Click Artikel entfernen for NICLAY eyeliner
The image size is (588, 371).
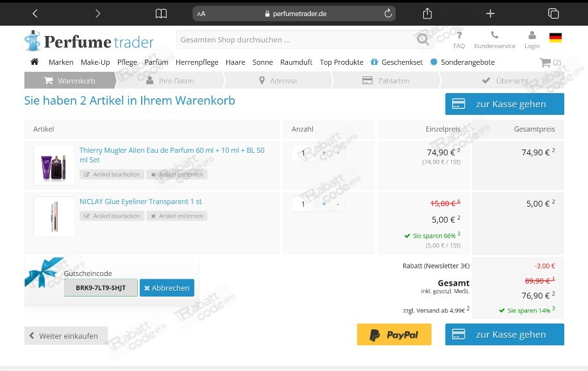(x=177, y=216)
